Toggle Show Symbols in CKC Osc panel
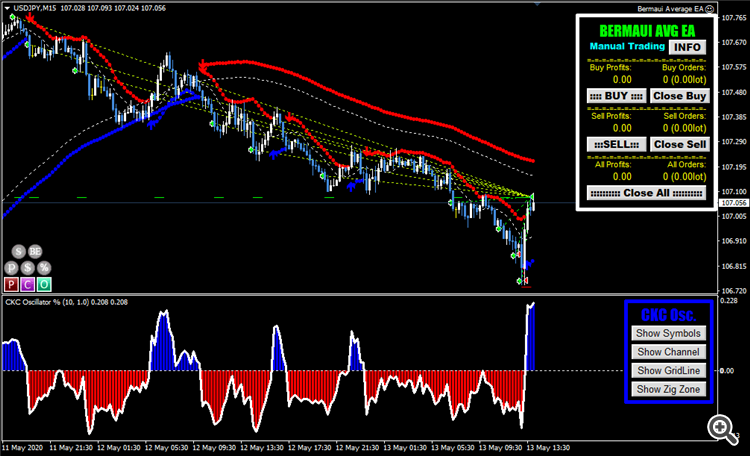The width and height of the screenshot is (750, 456). 668,334
